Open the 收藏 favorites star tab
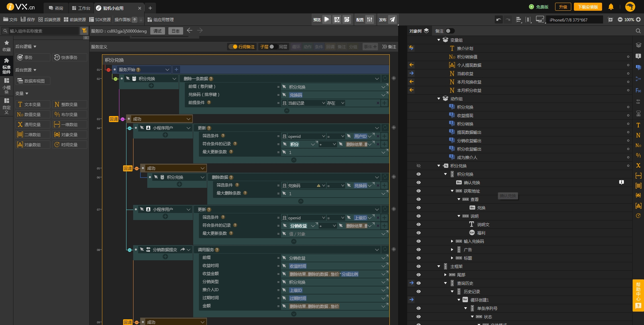 pyautogui.click(x=6, y=46)
